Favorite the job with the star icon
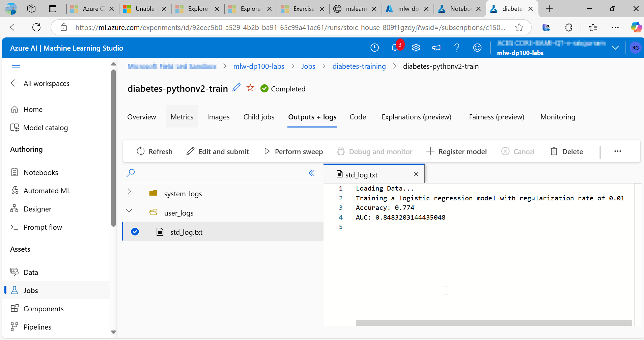The image size is (644, 340). click(x=250, y=88)
